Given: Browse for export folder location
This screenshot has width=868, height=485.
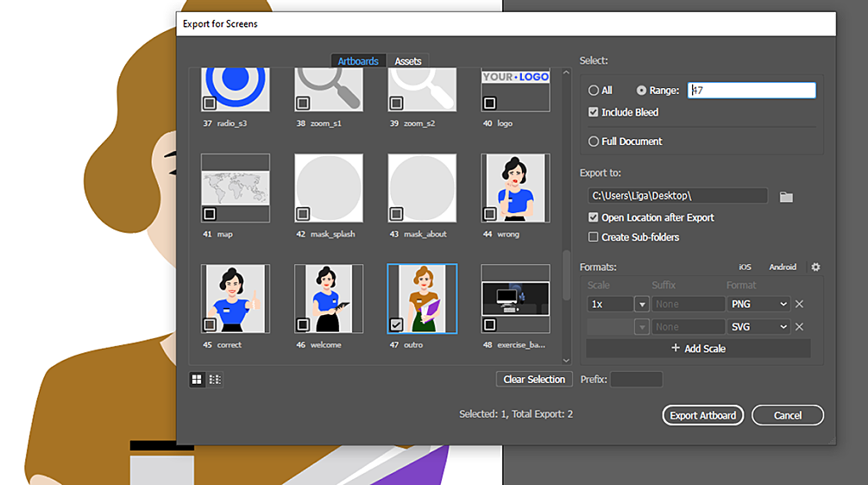Looking at the screenshot, I should [x=786, y=197].
